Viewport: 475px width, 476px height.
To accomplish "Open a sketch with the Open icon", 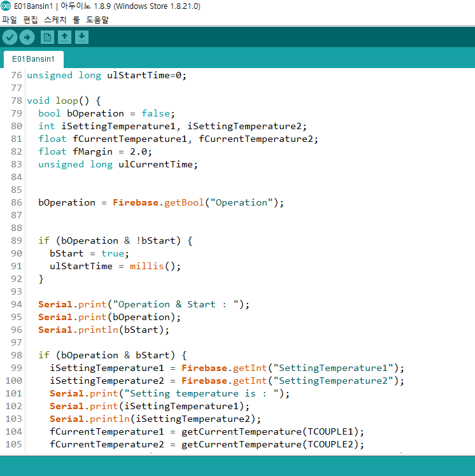I will pos(64,38).
